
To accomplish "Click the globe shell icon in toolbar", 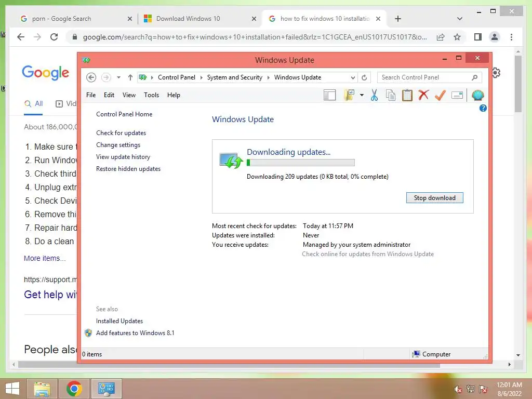I will click(478, 96).
